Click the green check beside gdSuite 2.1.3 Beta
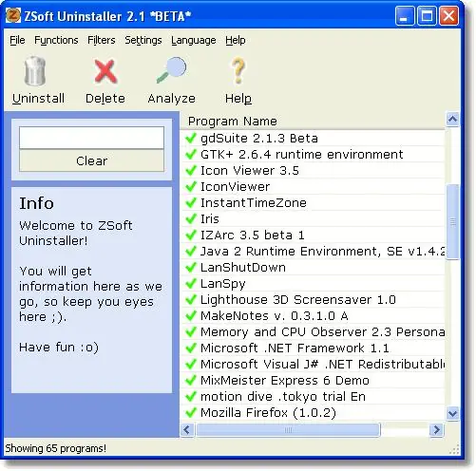Image resolution: width=476 pixels, height=471 pixels. tap(191, 139)
